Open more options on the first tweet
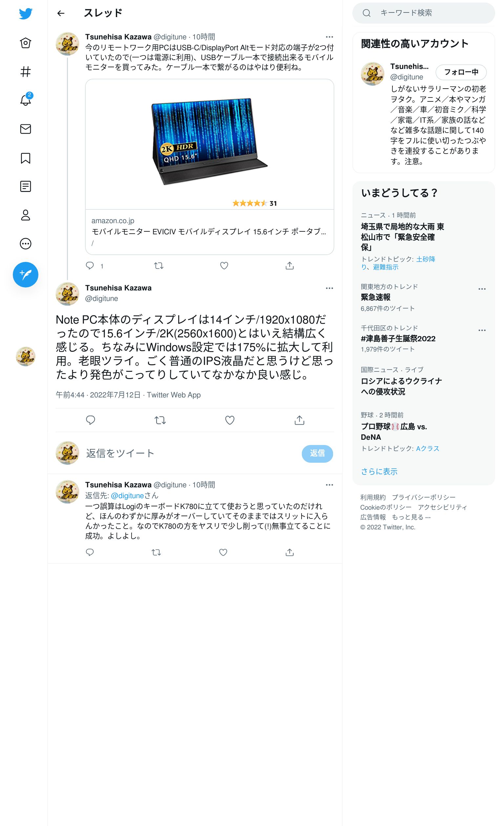The width and height of the screenshot is (504, 826). click(x=329, y=37)
